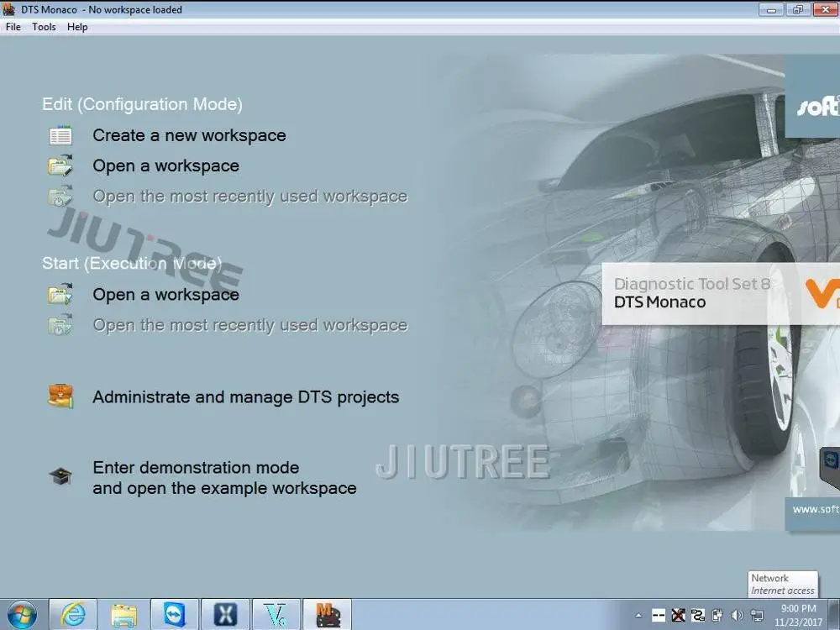
Task: Click the Edit mode Open a workspace icon
Action: (60, 166)
